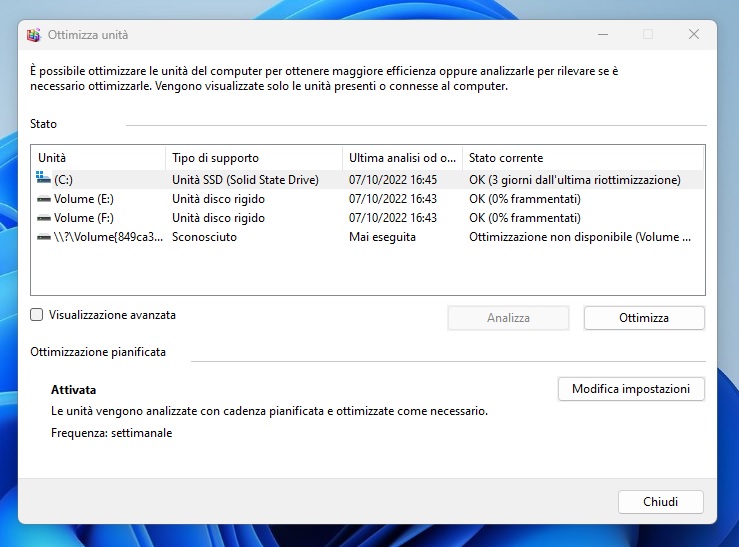Click 'Unità disco rigido' cell for Volume (E:)

(x=218, y=199)
